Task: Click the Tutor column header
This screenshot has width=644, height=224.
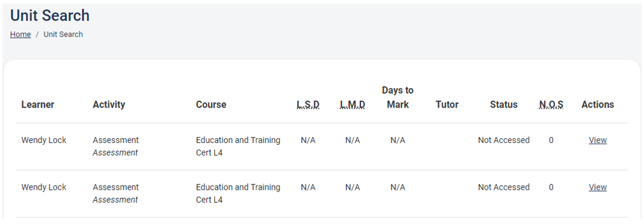Action: click(447, 105)
